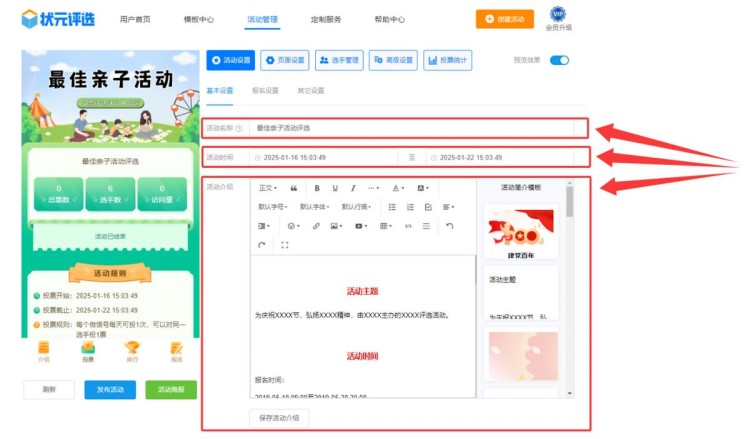
Task: Select the 建党百年 intro template thumbnail
Action: pos(520,233)
